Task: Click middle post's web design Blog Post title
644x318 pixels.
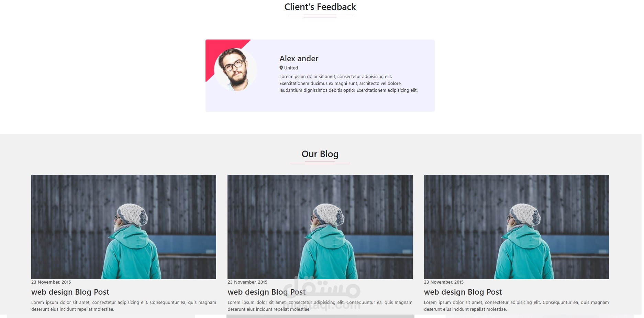Action: coord(266,292)
